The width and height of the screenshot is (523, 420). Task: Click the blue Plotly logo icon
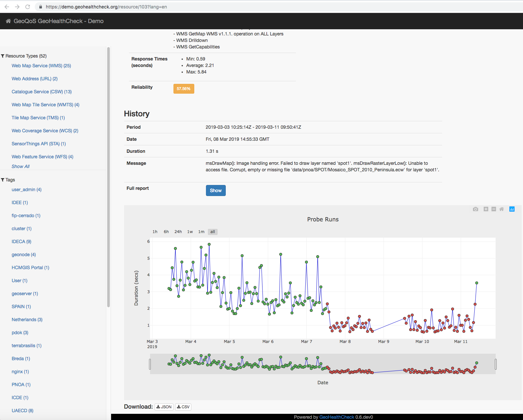click(512, 209)
